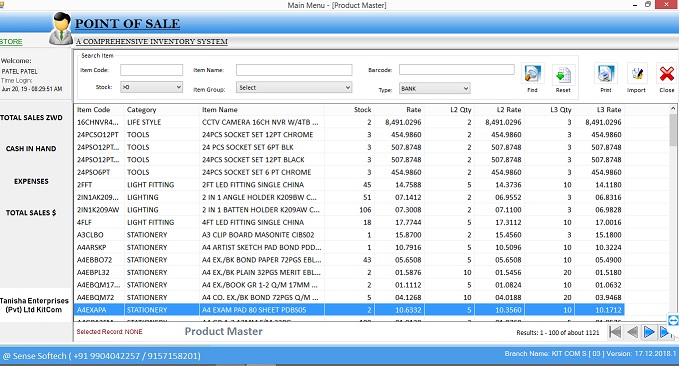Image resolution: width=679 pixels, height=366 pixels.
Task: Select 24PCS SOCKET SET 6 PT CHROME
Action: [349, 172]
